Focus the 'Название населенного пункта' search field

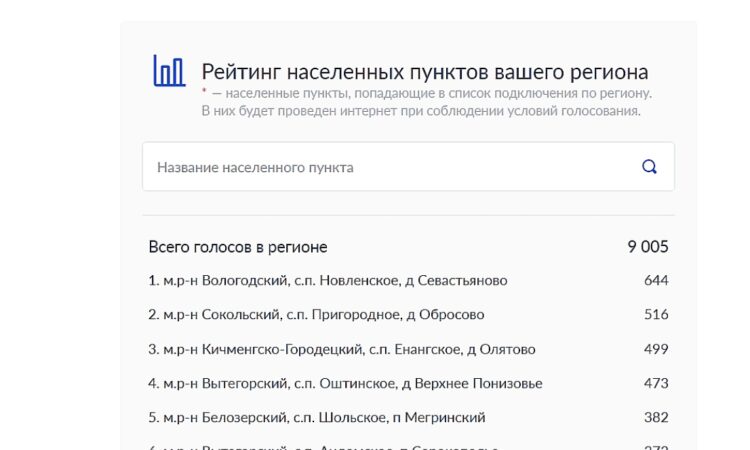(x=390, y=167)
